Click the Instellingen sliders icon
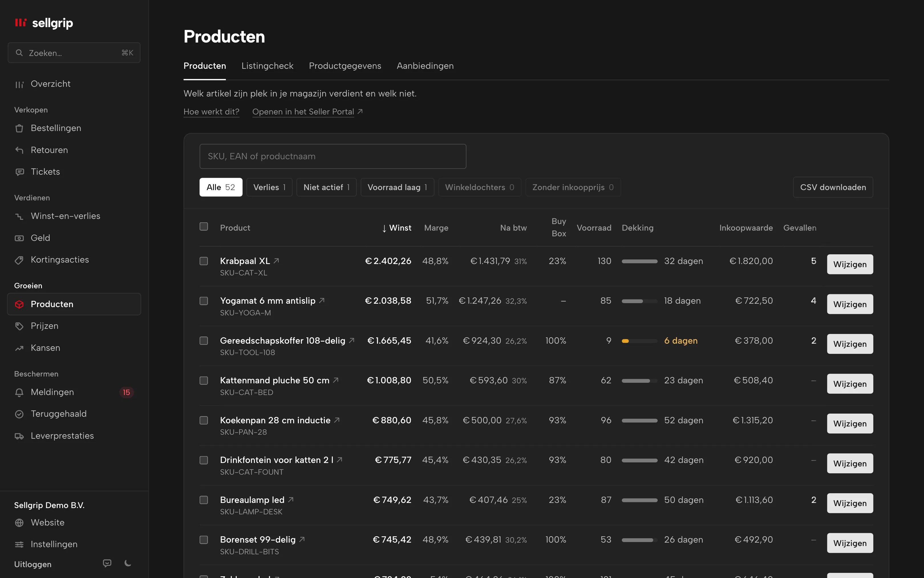Viewport: 924px width, 578px height. click(x=19, y=544)
